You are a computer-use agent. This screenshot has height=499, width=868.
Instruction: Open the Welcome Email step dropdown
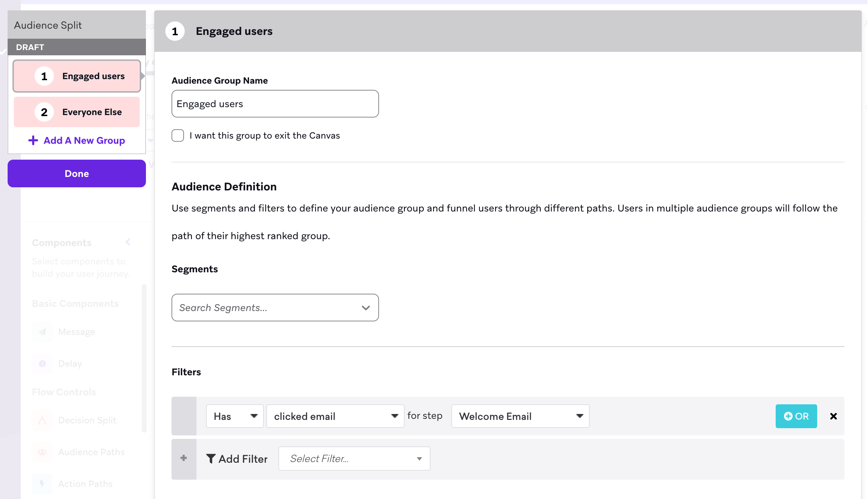(520, 416)
